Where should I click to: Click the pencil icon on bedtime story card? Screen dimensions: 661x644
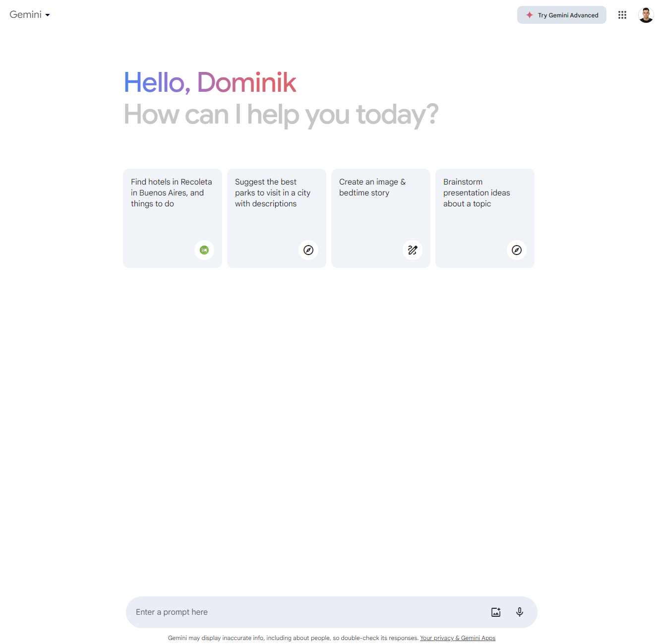(413, 250)
